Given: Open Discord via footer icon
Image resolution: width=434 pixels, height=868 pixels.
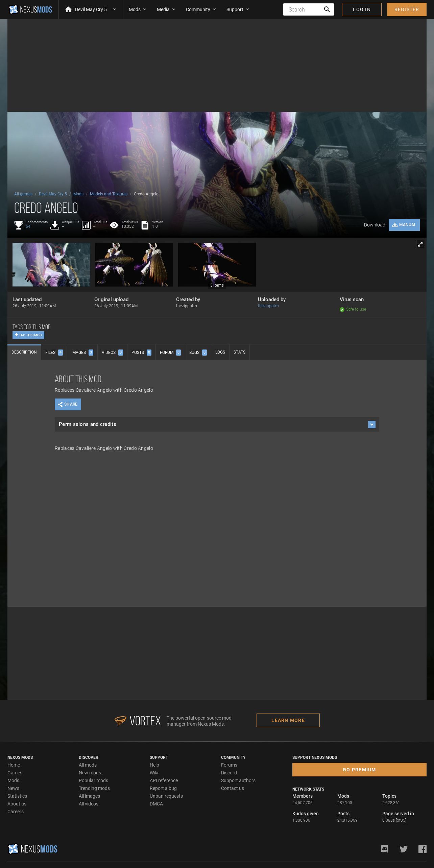Looking at the screenshot, I should 385,849.
